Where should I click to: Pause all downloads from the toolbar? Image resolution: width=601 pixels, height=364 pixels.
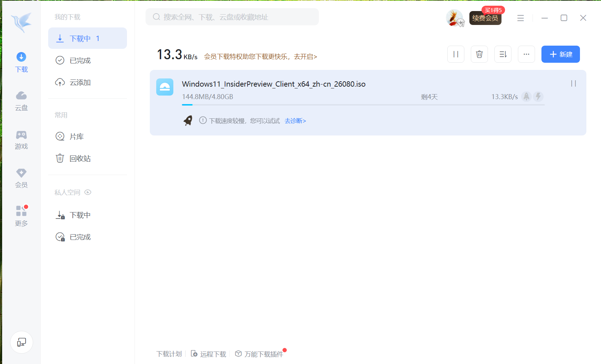tap(455, 54)
